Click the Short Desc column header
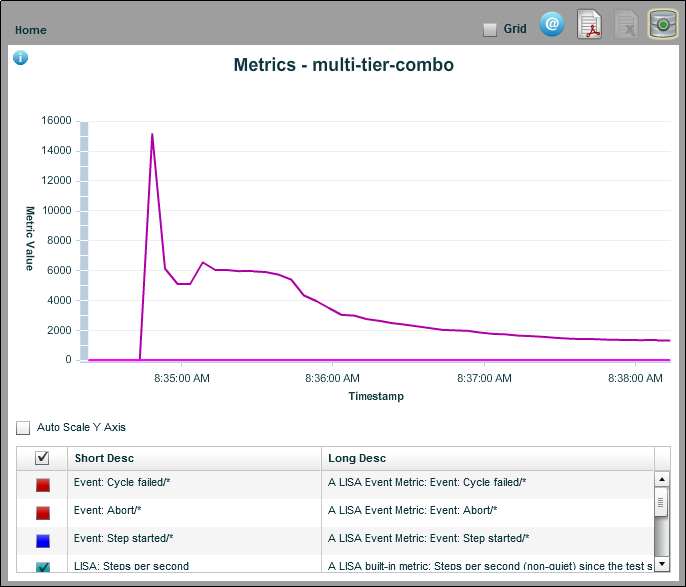 (x=194, y=458)
